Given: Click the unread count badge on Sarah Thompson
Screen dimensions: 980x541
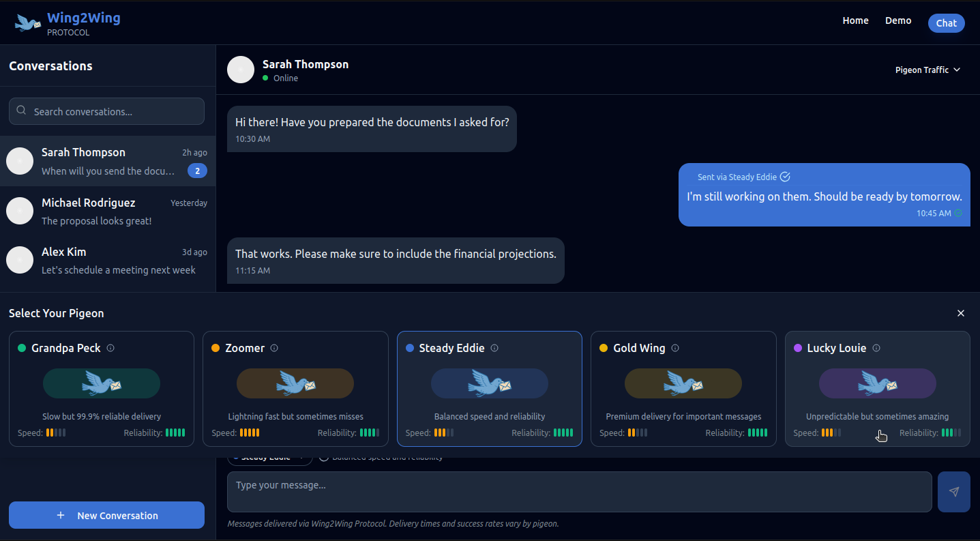Looking at the screenshot, I should [197, 171].
